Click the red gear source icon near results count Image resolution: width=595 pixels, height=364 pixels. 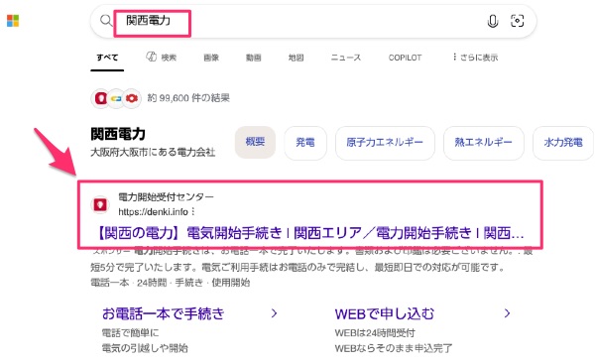pyautogui.click(x=132, y=98)
